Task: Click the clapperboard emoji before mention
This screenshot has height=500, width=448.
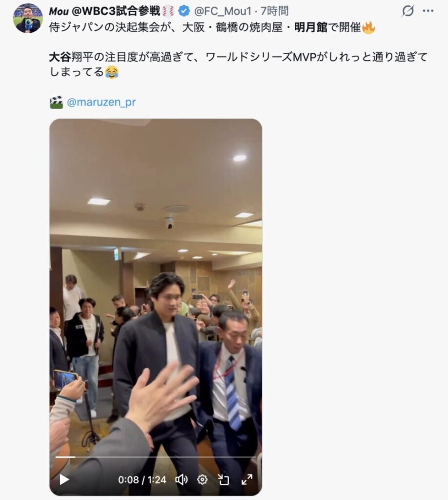Action: [x=57, y=102]
